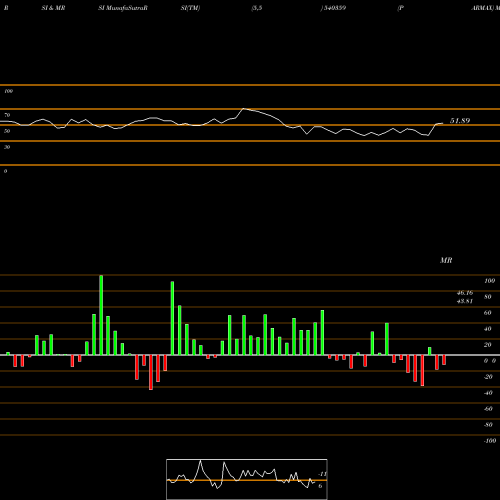Click the -20 label on the MR scale
The height and width of the screenshot is (500, 500).
click(x=488, y=377)
